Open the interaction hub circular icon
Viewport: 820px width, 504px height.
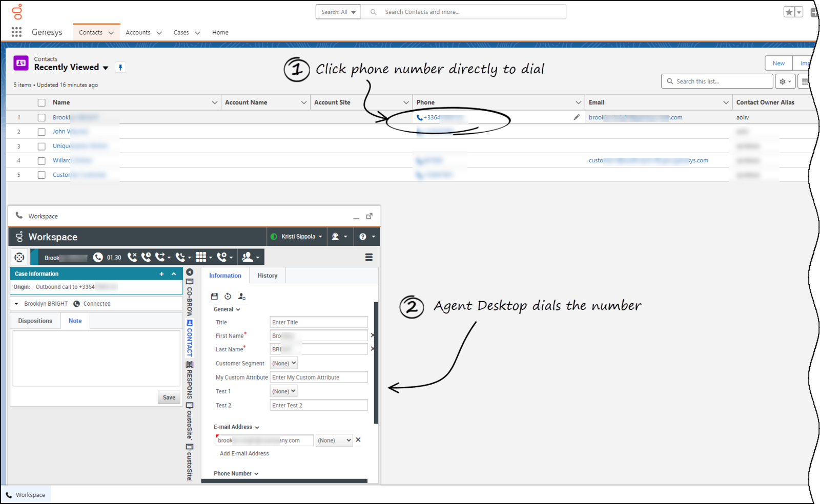(19, 257)
